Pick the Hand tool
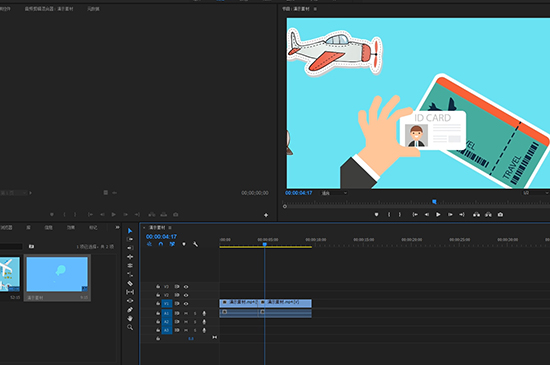 (130, 318)
